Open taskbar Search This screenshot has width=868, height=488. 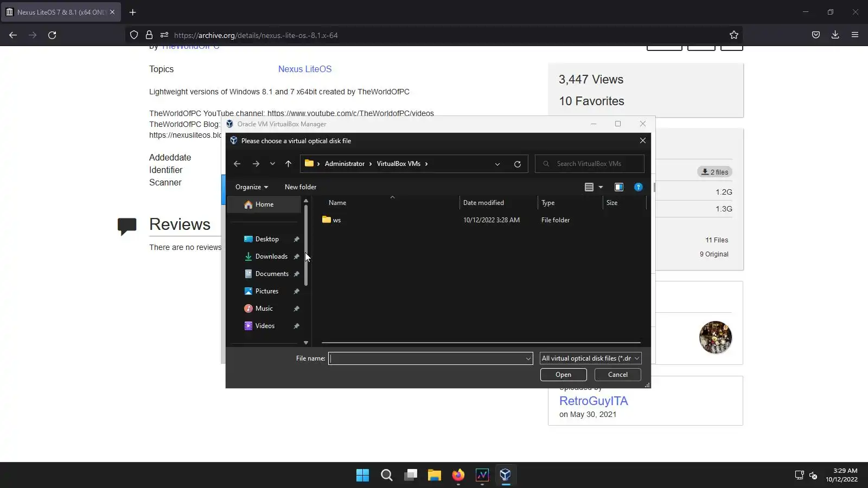click(x=386, y=476)
